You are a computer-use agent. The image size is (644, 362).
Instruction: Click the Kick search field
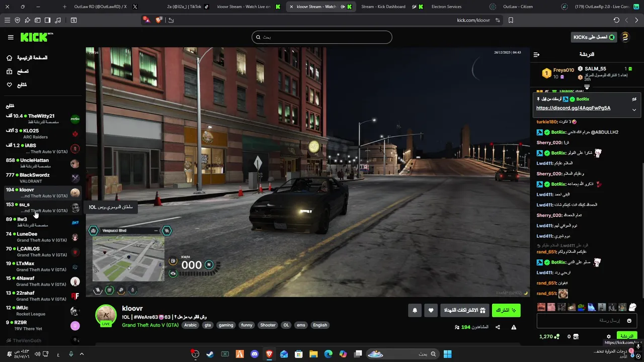pyautogui.click(x=322, y=37)
